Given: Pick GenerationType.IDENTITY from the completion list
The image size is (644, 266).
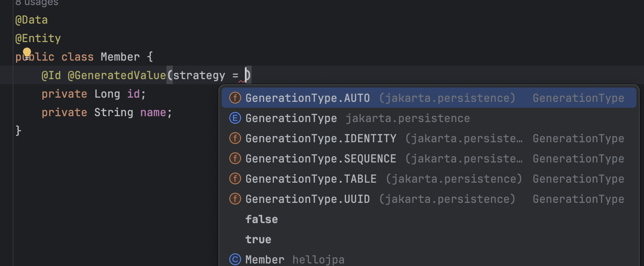Looking at the screenshot, I should 429,138.
